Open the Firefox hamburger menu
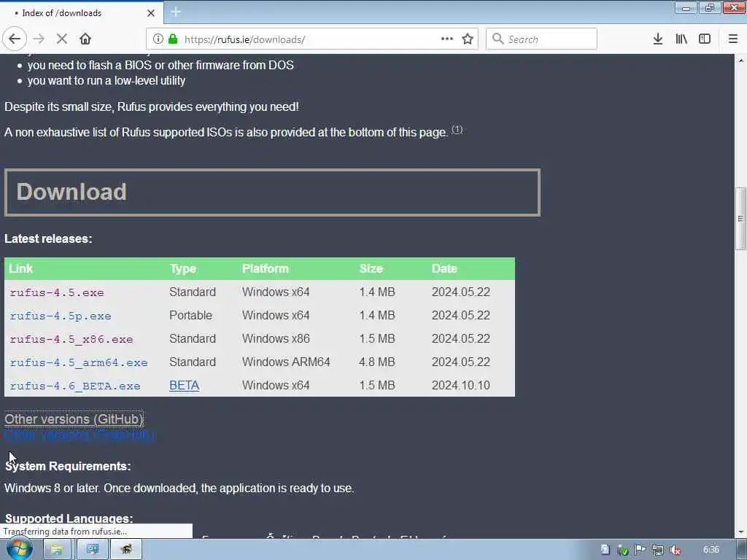 click(x=733, y=39)
